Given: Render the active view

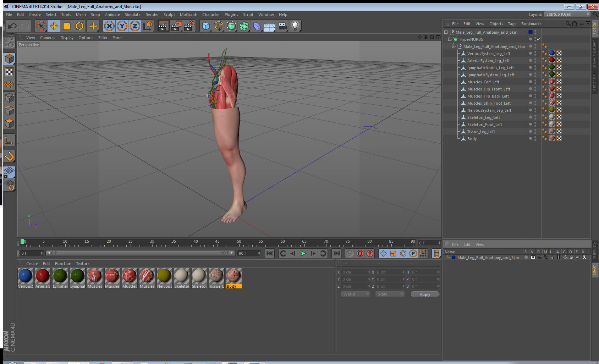Looking at the screenshot, I should (163, 26).
